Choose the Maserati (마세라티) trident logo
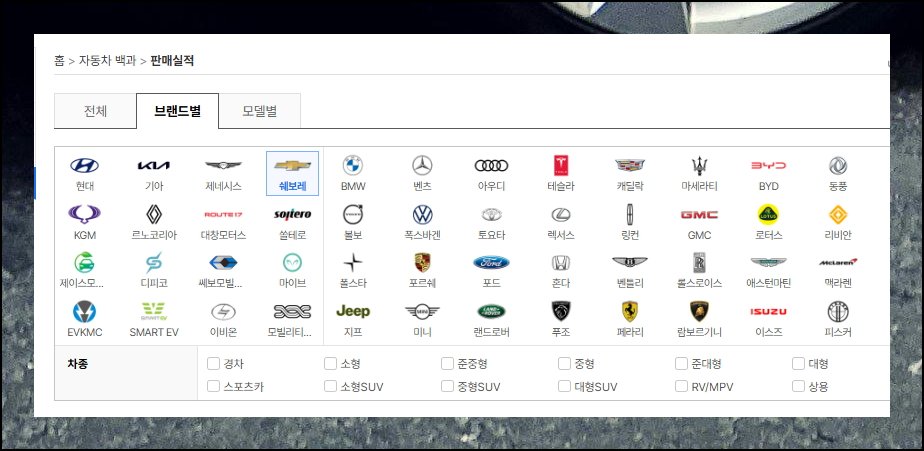This screenshot has height=451, width=924. [x=699, y=166]
